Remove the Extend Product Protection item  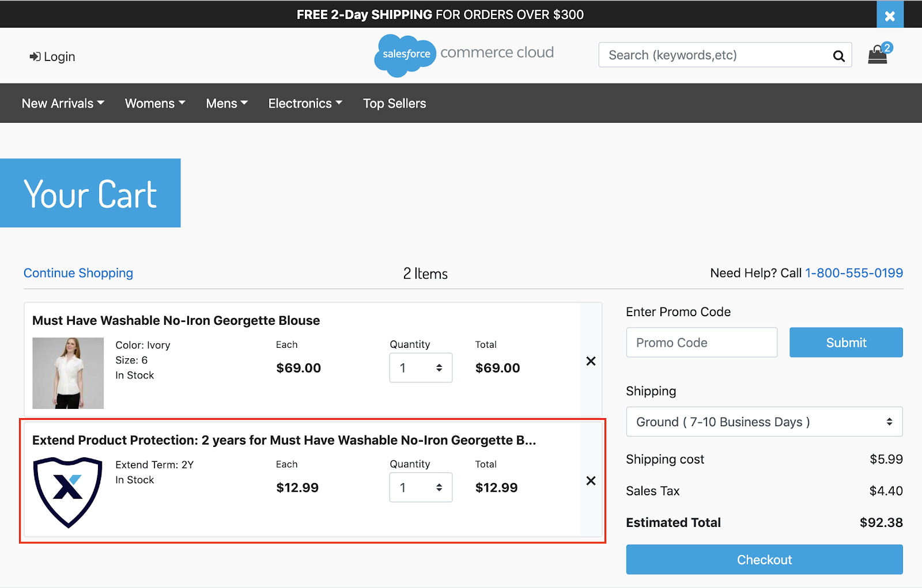[x=591, y=481]
